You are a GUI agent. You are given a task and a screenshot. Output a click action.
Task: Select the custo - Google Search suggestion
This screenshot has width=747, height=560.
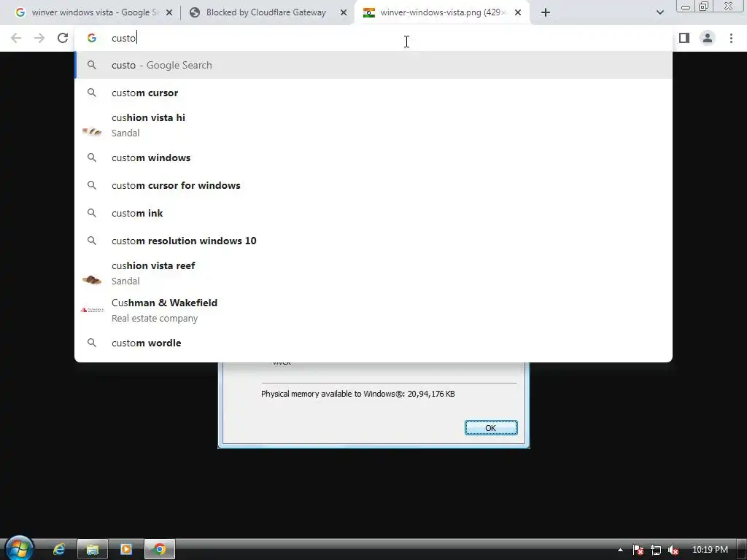(373, 65)
